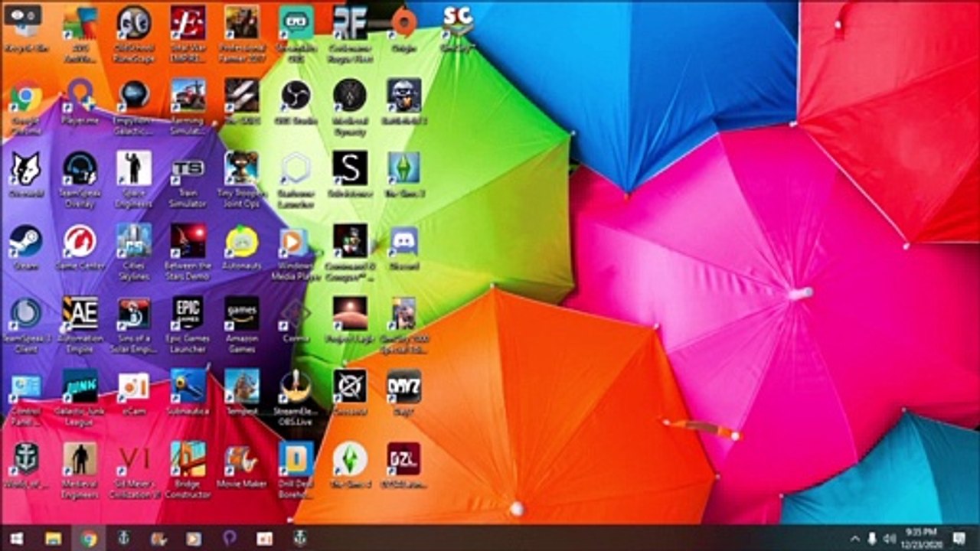Click the Train Simulator shortcut
980x551 pixels.
click(188, 181)
